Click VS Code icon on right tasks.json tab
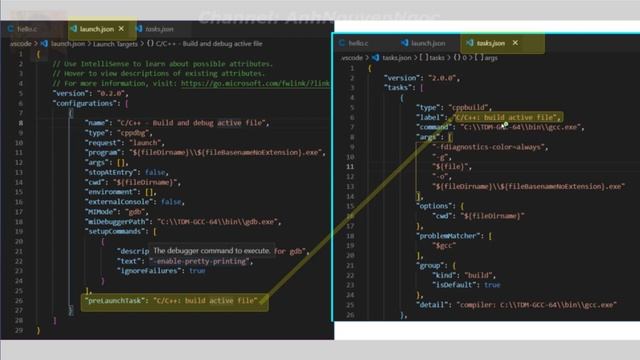The image size is (640, 360). pos(470,42)
